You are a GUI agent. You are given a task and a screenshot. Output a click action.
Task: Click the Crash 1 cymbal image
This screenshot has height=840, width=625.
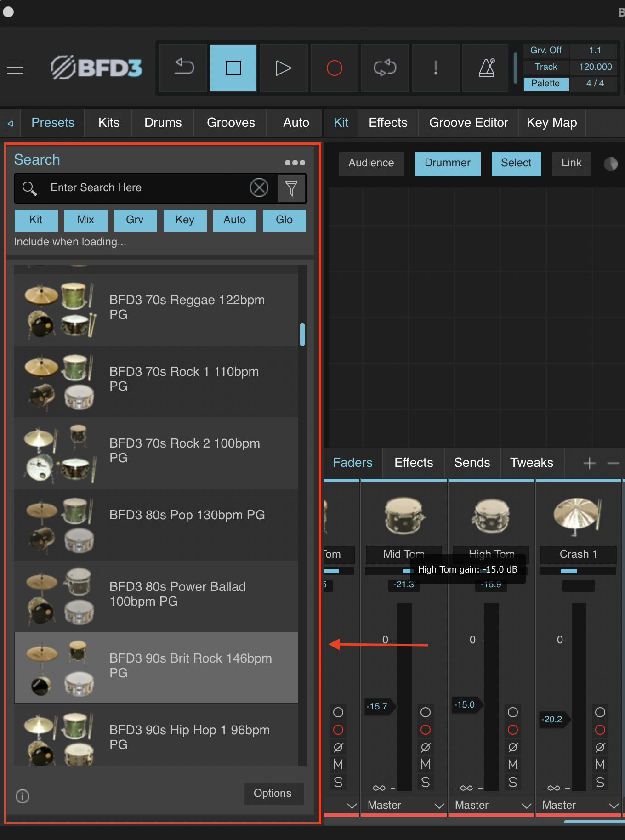pos(578,516)
